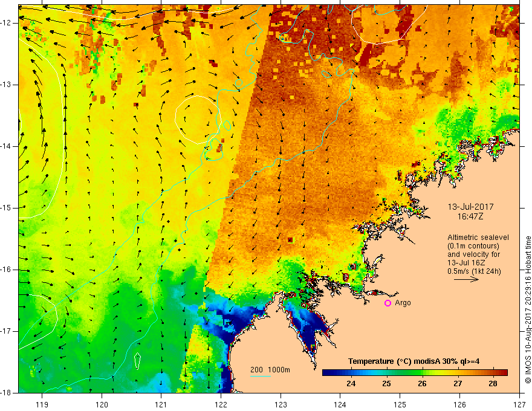Click the colour bar tick label 24

point(351,384)
